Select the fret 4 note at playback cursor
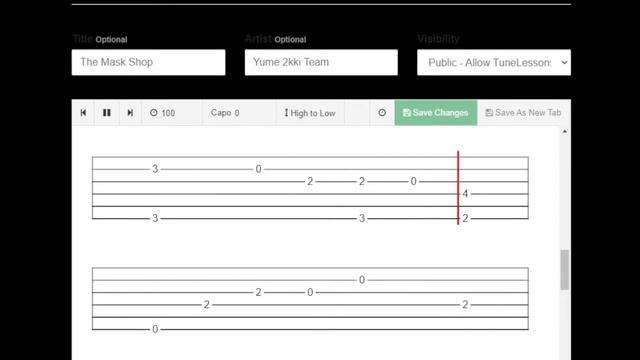 tap(465, 194)
